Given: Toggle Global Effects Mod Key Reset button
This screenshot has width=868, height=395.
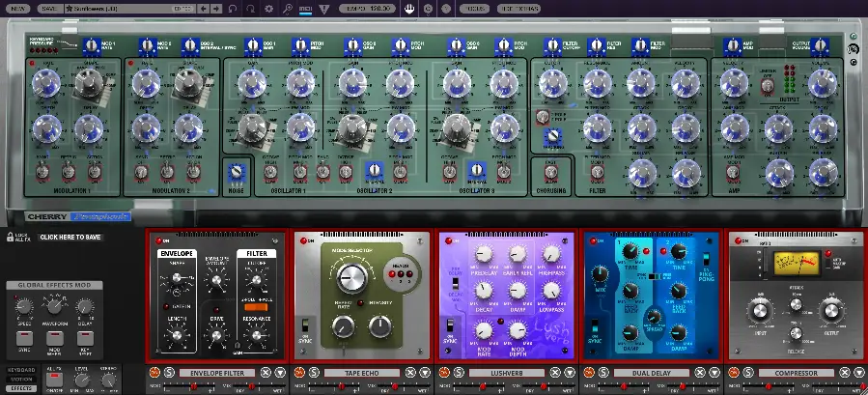Looking at the screenshot, I should (x=85, y=338).
